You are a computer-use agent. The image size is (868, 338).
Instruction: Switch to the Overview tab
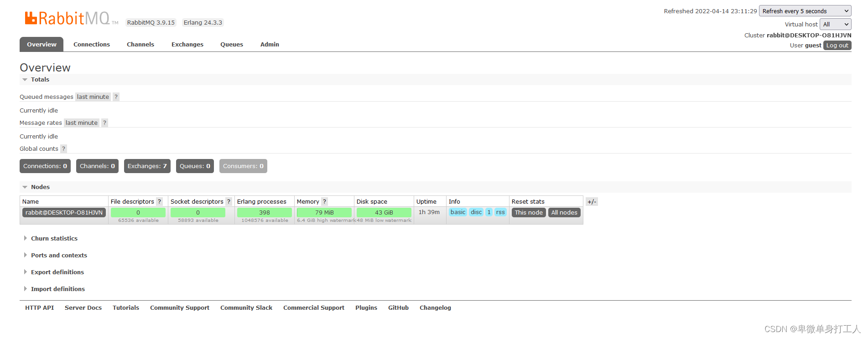click(x=42, y=44)
